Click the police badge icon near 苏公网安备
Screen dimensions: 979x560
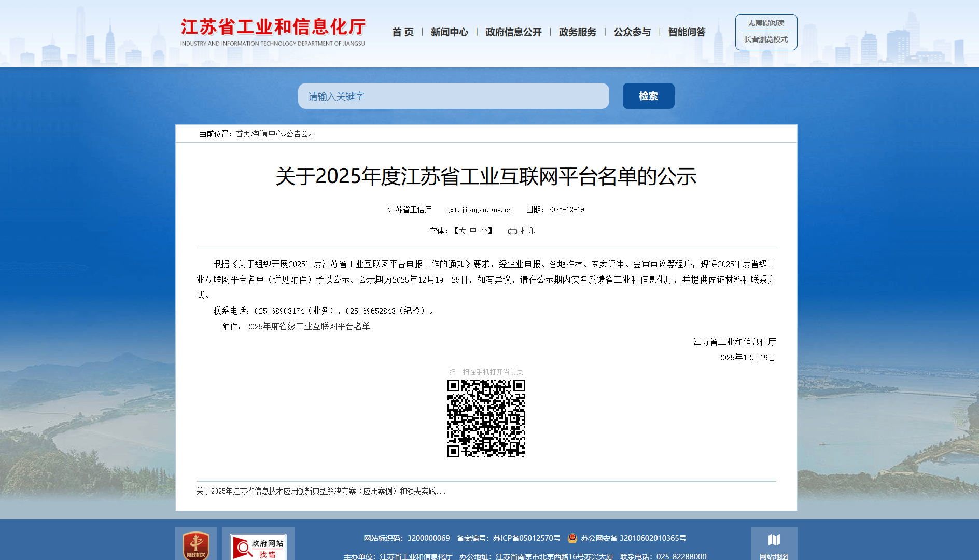pyautogui.click(x=572, y=538)
